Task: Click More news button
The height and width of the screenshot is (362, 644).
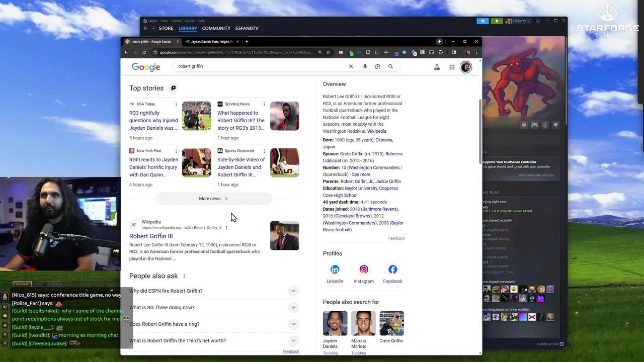Action: pos(213,199)
